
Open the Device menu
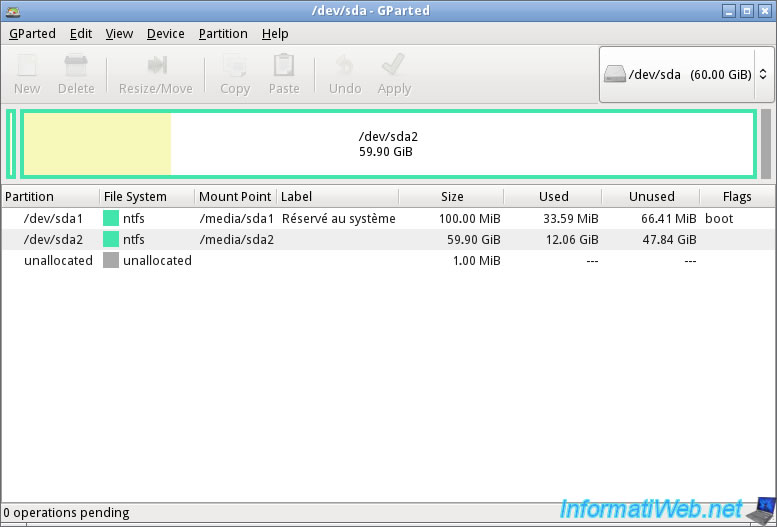(x=166, y=34)
